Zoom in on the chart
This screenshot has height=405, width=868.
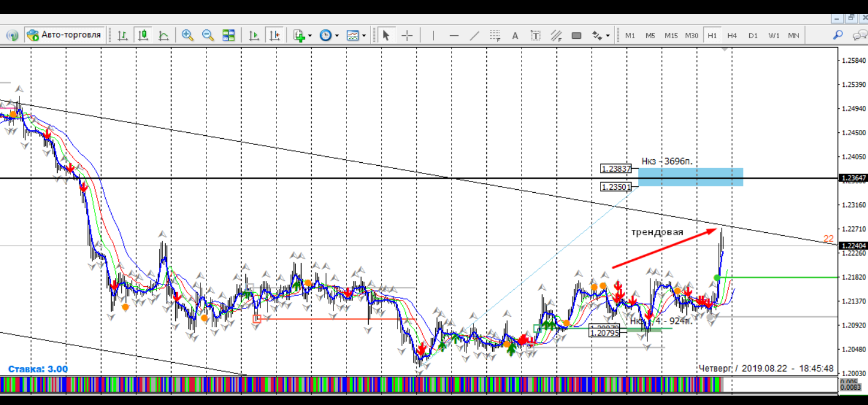click(188, 36)
